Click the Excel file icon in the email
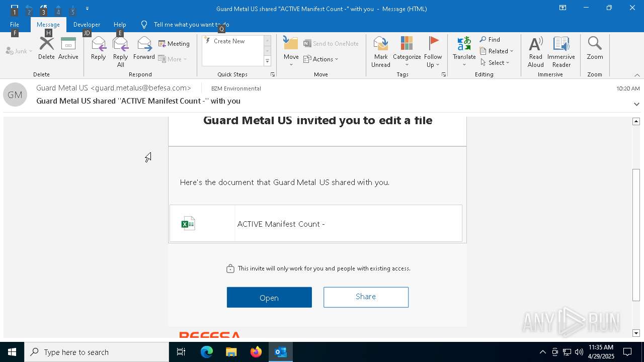Viewport: 644px width, 362px height. 188,223
